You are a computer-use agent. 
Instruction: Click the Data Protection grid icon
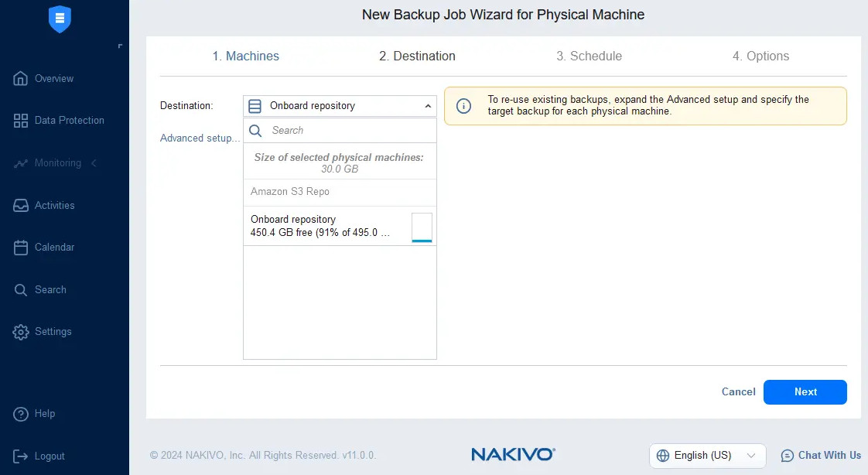tap(21, 121)
